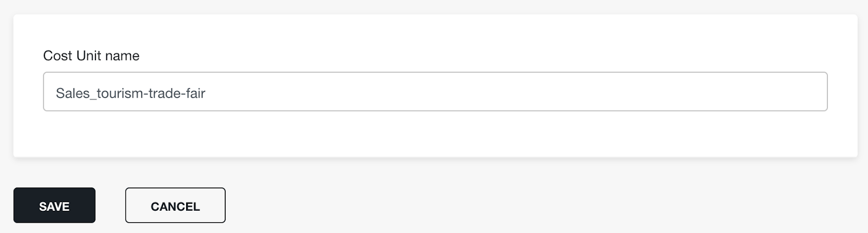The width and height of the screenshot is (868, 233).
Task: Click the empty right side of the name field
Action: tap(542, 92)
